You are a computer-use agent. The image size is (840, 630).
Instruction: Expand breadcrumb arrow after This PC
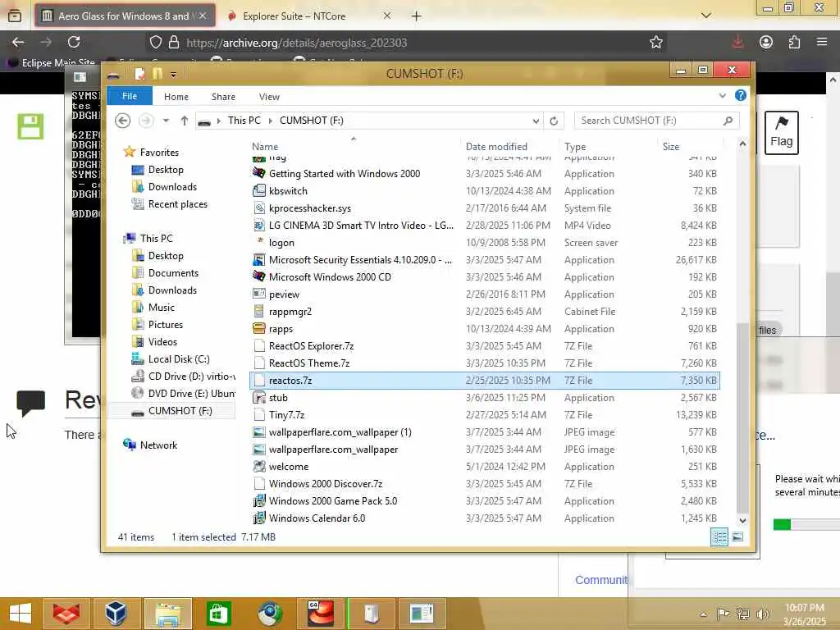[270, 121]
